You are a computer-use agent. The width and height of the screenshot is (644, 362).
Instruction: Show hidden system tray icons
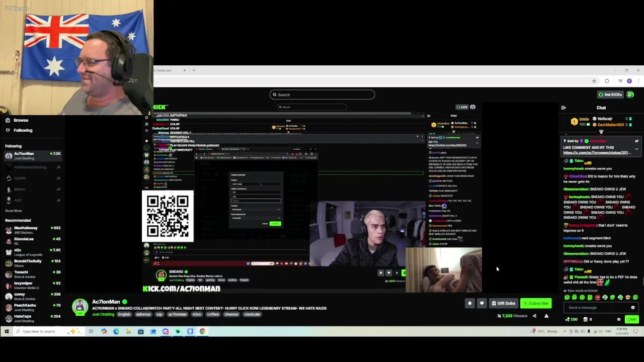[x=565, y=331]
